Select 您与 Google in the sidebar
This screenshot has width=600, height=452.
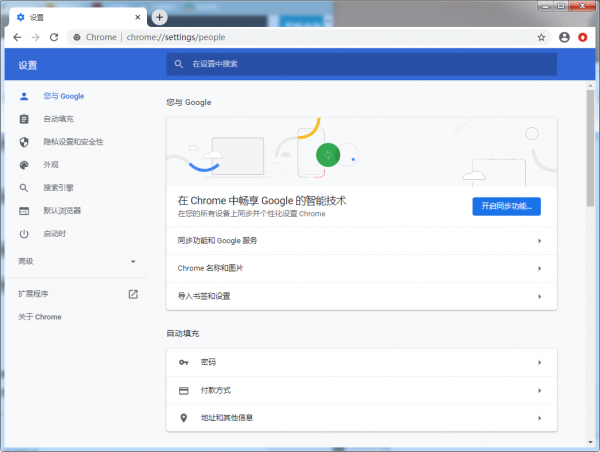click(x=64, y=96)
